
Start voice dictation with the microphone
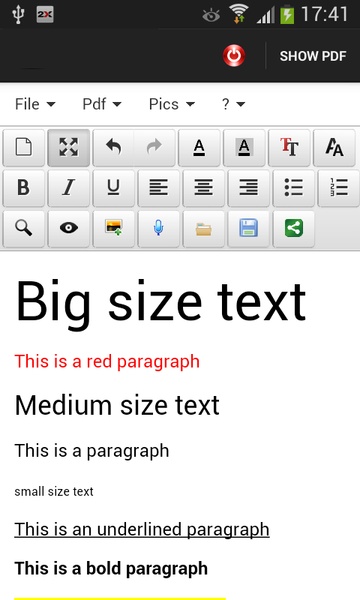[158, 228]
